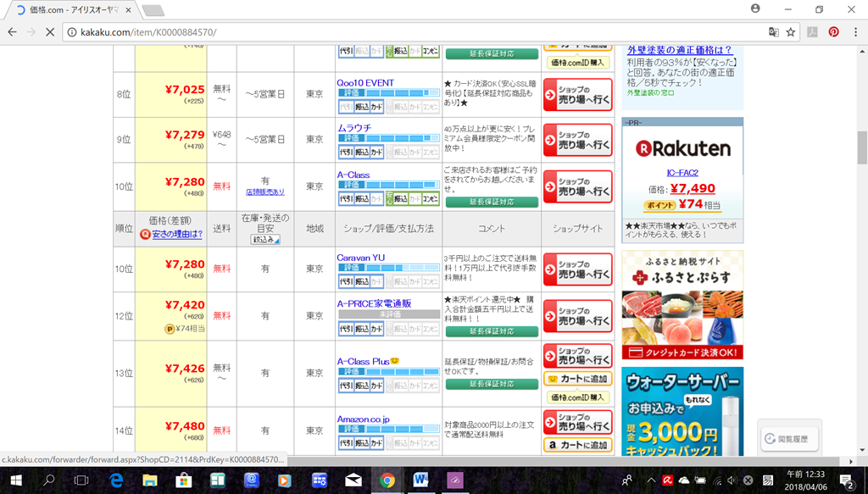Screen dimensions: 868x494
Task: Click 価格.comID購入 in A-Class Plus row
Action: click(x=578, y=397)
